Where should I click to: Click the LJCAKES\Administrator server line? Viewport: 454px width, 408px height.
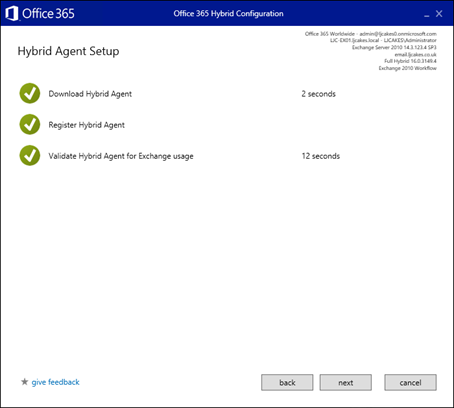[x=383, y=40]
